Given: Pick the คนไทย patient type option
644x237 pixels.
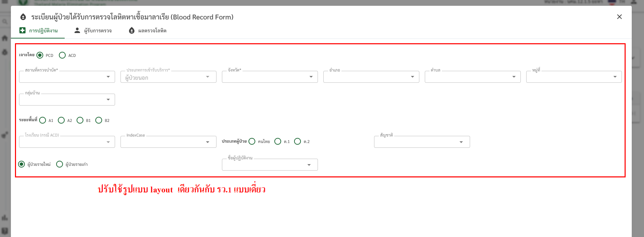Looking at the screenshot, I should pos(252,141).
